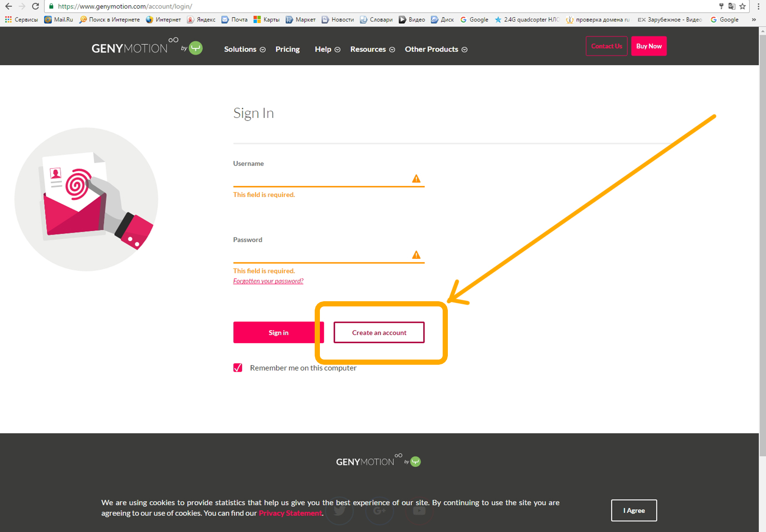Open the проверка домена ru bookmark
766x532 pixels.
pos(598,19)
